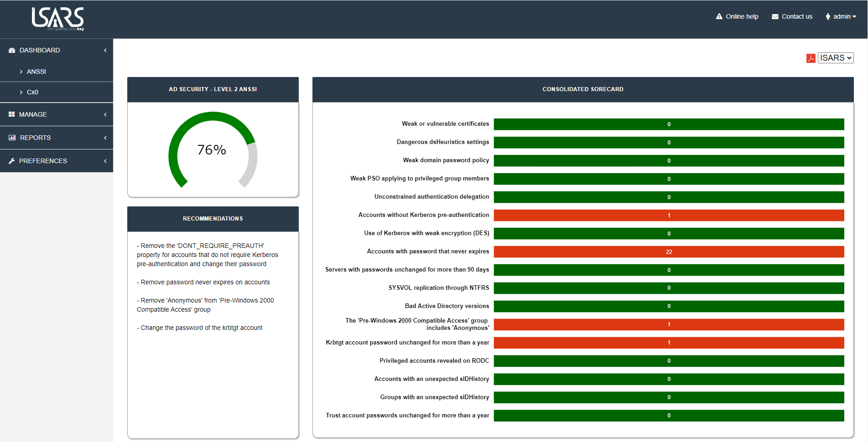The height and width of the screenshot is (442, 868).
Task: Click the green Privileged accounts revealed on RODC bar
Action: (x=669, y=361)
